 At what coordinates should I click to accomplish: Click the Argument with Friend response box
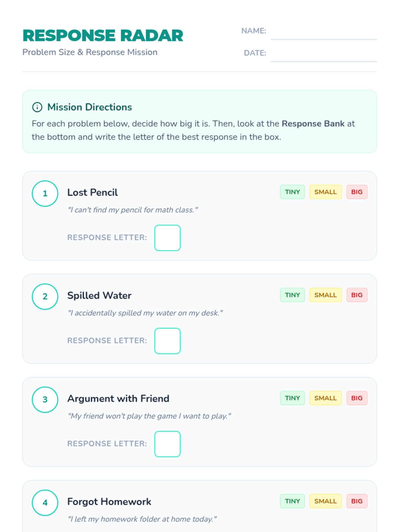point(168,444)
